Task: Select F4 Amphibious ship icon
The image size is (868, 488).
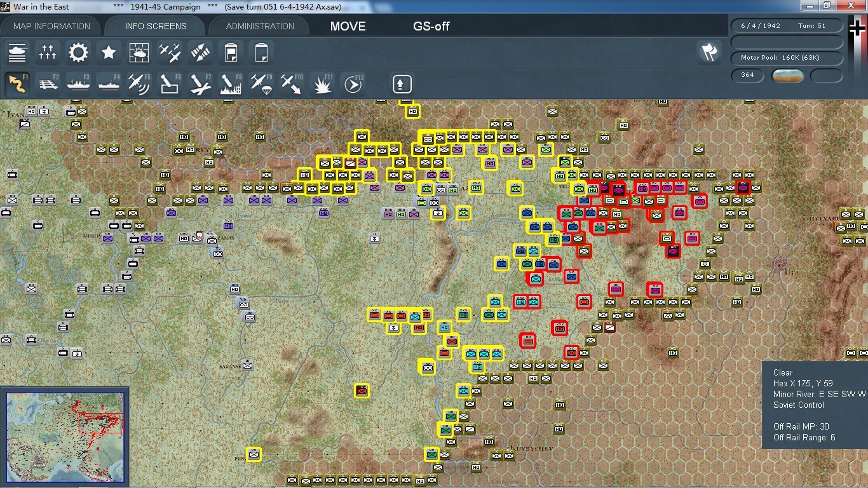Action: 109,84
